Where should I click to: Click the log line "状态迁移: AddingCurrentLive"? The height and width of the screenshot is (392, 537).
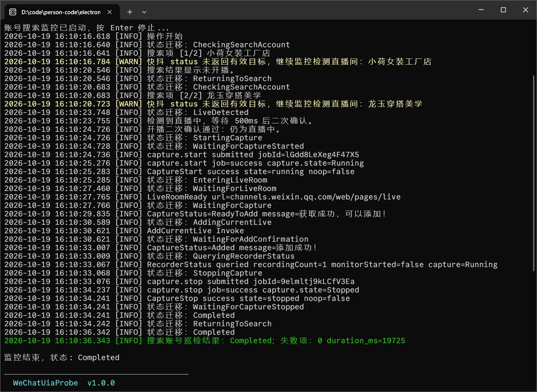138,222
